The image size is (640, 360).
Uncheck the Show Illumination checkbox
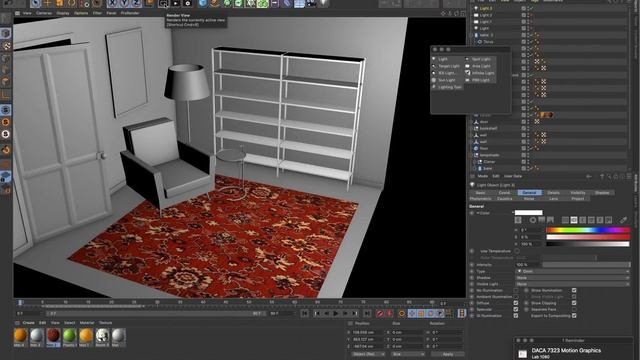574,291
